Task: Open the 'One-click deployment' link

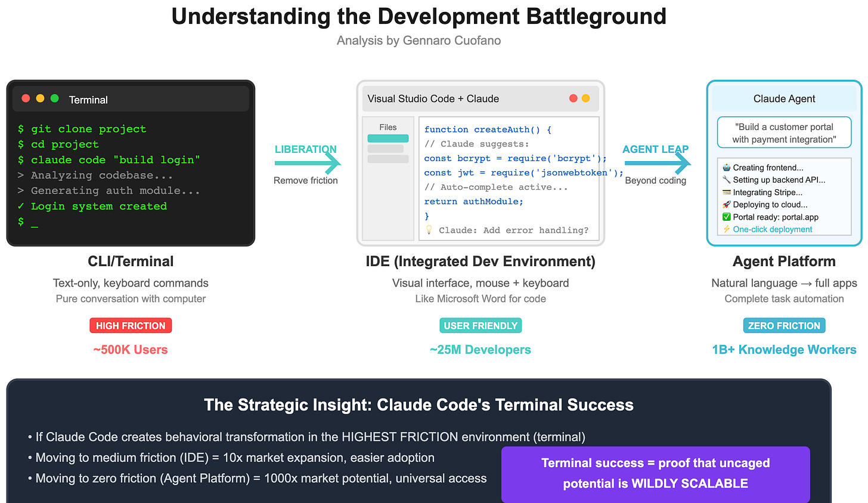Action: [773, 229]
